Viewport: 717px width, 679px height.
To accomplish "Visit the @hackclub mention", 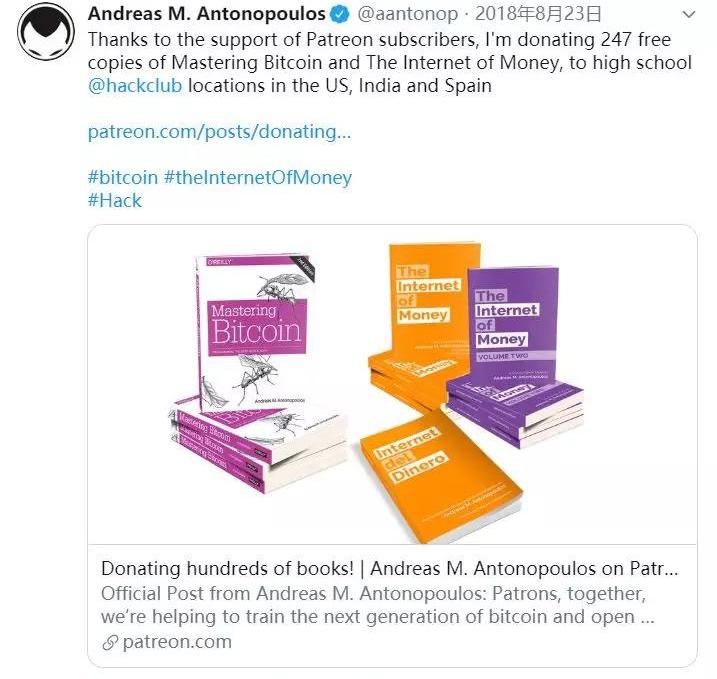I will pos(135,86).
